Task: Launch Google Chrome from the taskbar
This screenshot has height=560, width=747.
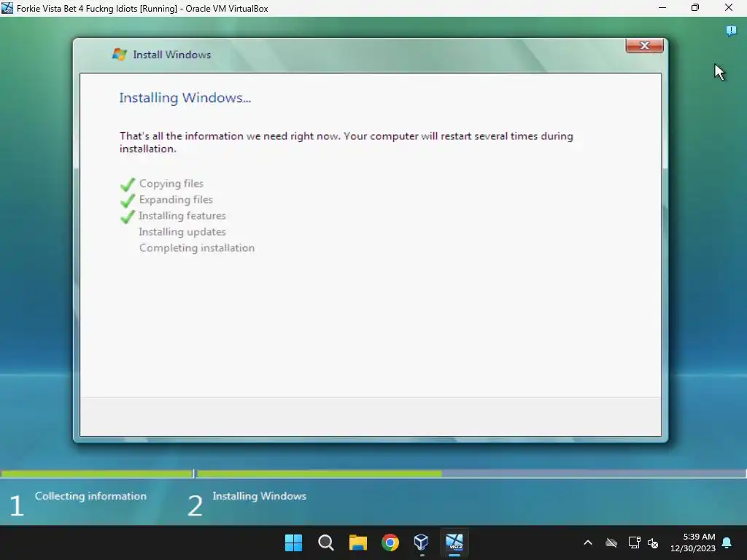Action: [390, 542]
